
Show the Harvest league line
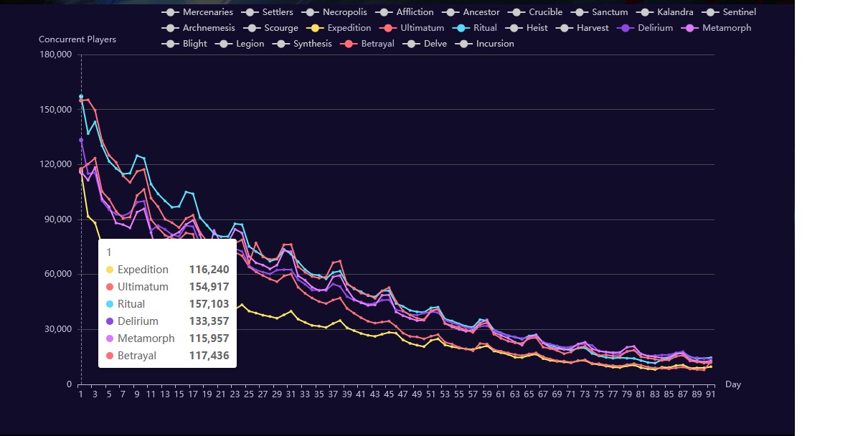click(x=582, y=28)
